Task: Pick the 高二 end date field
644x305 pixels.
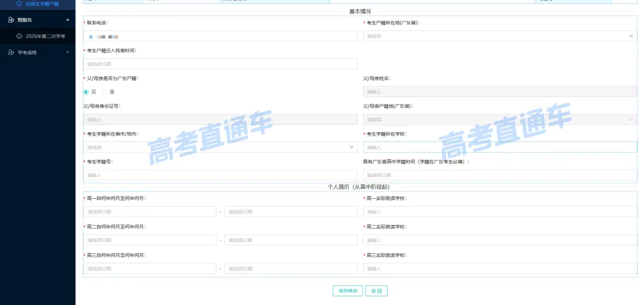Action: (x=291, y=240)
